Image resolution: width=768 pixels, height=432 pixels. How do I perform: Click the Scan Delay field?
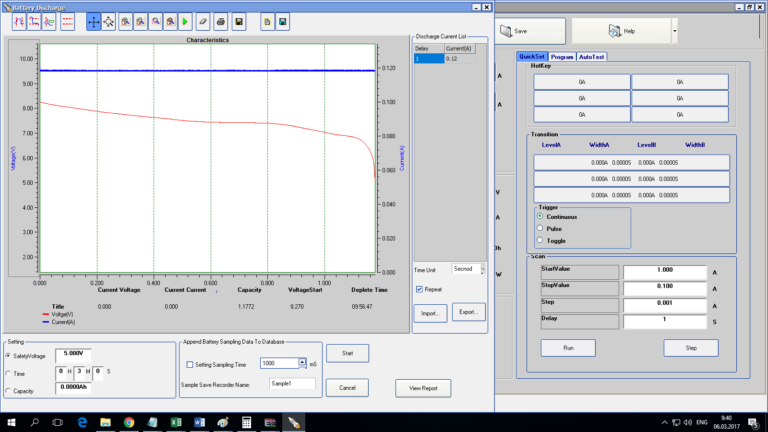[x=665, y=321]
